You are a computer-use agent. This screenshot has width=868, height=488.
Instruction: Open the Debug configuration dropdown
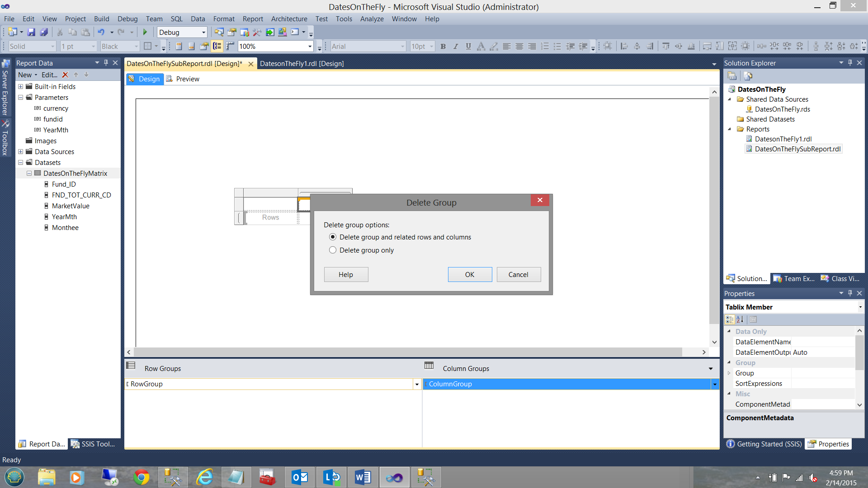(203, 32)
